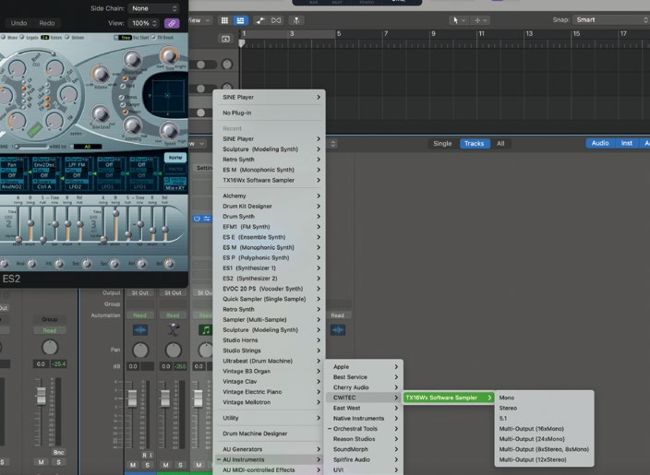Choose No Plug-in from the menu
The width and height of the screenshot is (650, 475).
(269, 113)
